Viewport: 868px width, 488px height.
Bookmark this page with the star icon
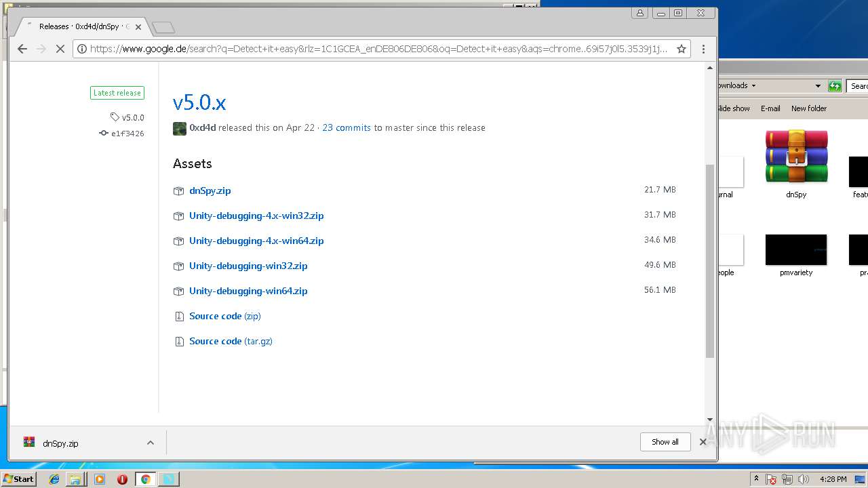682,49
